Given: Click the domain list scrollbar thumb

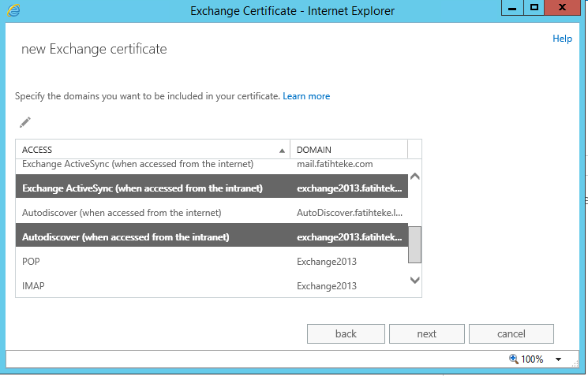Looking at the screenshot, I should pos(414,244).
